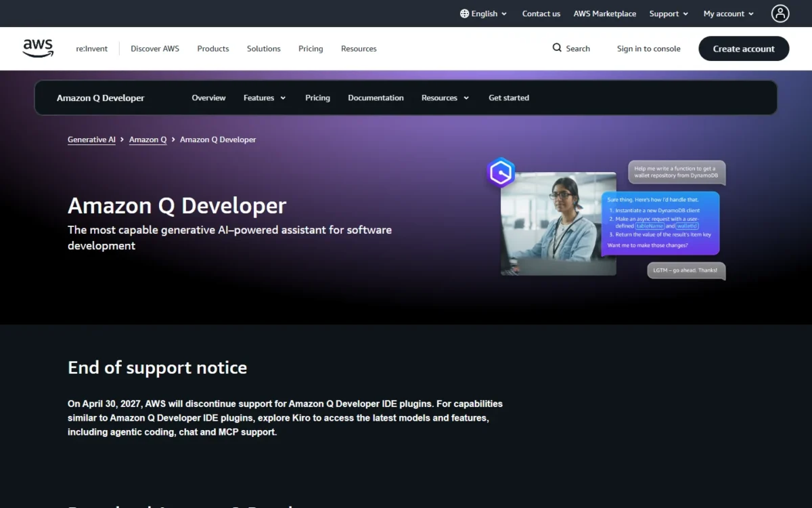Open the re:Invent menu item
Screen dimensions: 812x508
(x=91, y=49)
